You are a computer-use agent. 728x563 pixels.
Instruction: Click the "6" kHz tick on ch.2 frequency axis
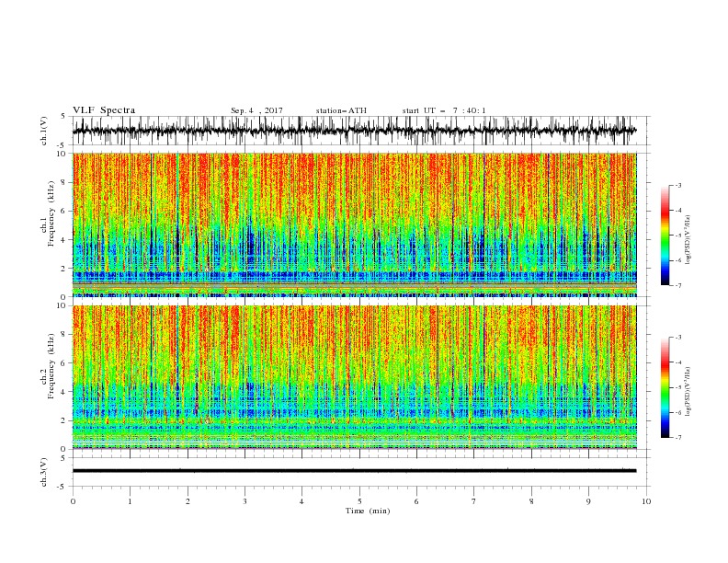pos(65,363)
